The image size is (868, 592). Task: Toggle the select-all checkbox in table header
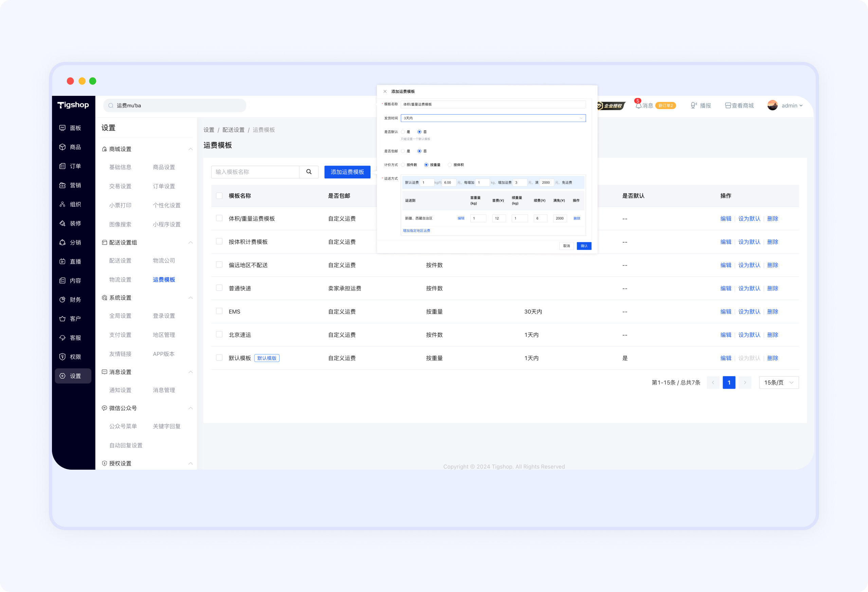219,195
